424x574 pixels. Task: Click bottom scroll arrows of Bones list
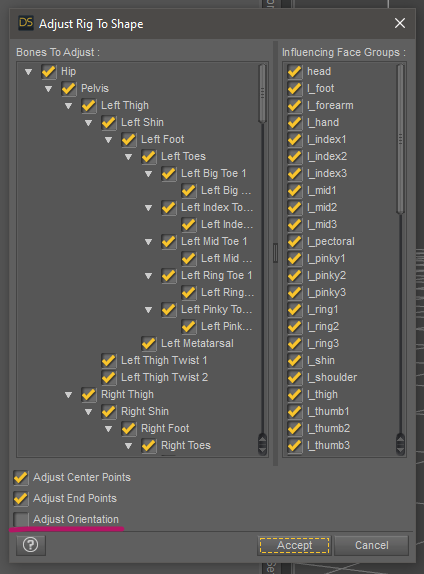263,444
